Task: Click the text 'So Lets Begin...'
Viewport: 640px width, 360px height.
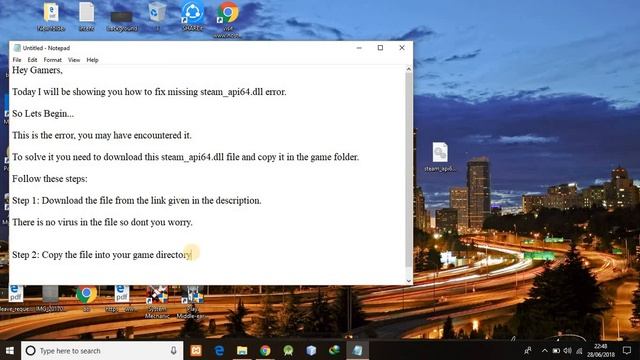Action: click(43, 114)
